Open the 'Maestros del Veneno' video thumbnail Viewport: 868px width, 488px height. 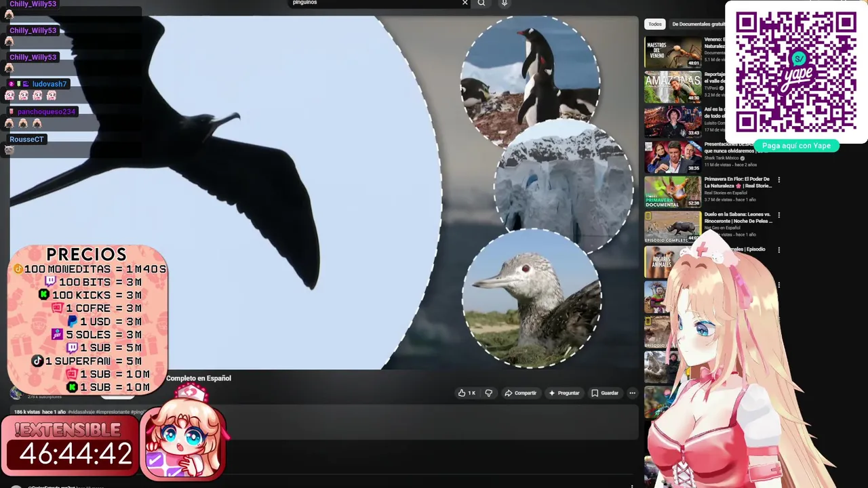click(673, 52)
